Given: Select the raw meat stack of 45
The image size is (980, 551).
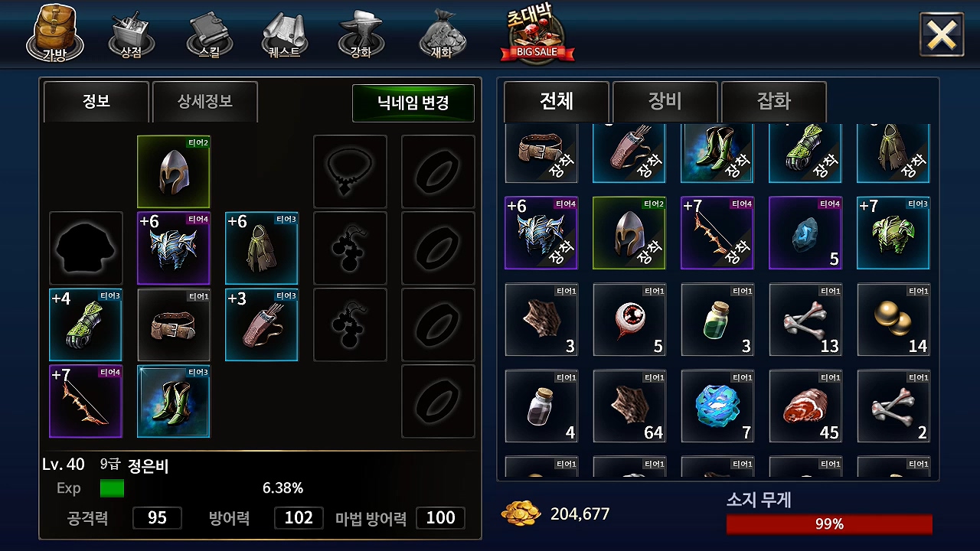Looking at the screenshot, I should click(805, 406).
